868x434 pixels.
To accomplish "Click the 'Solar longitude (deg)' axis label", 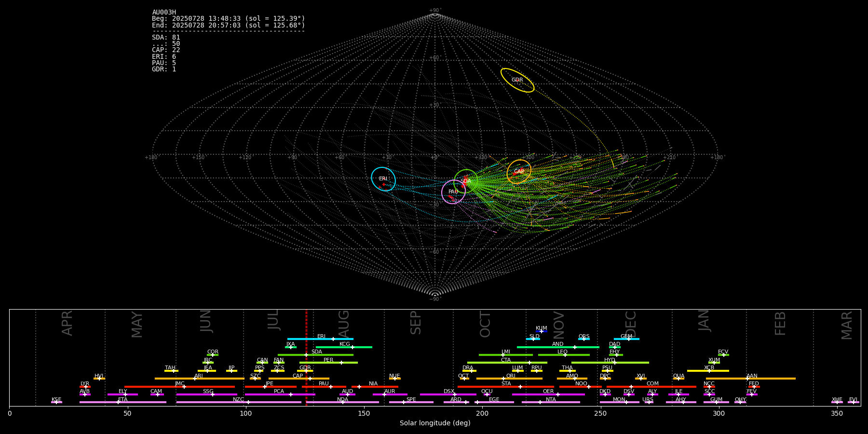I will [x=435, y=423].
